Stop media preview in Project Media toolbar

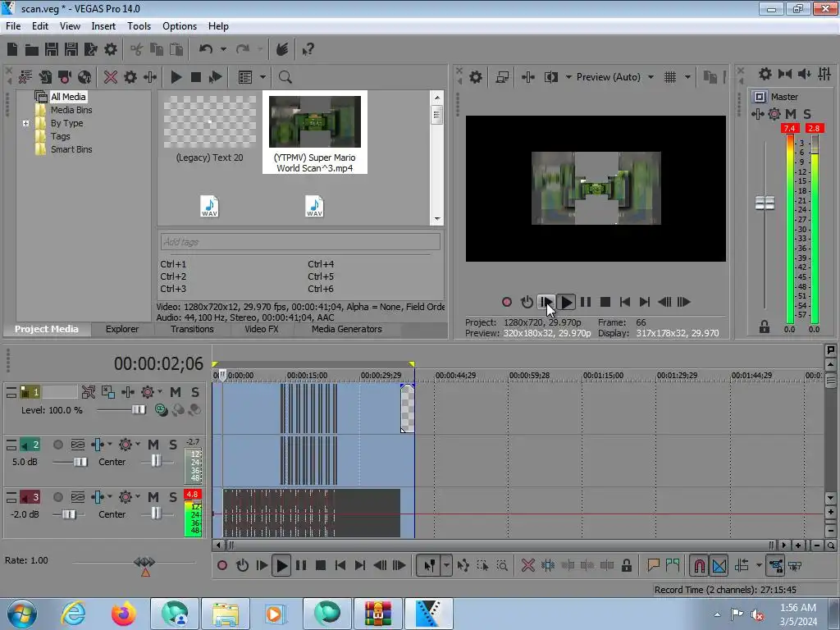coord(195,77)
